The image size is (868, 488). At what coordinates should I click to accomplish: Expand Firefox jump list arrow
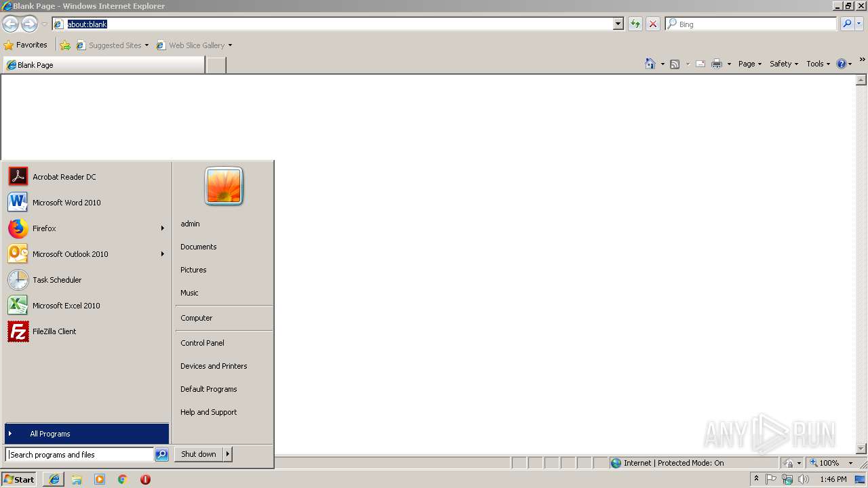tap(162, 228)
